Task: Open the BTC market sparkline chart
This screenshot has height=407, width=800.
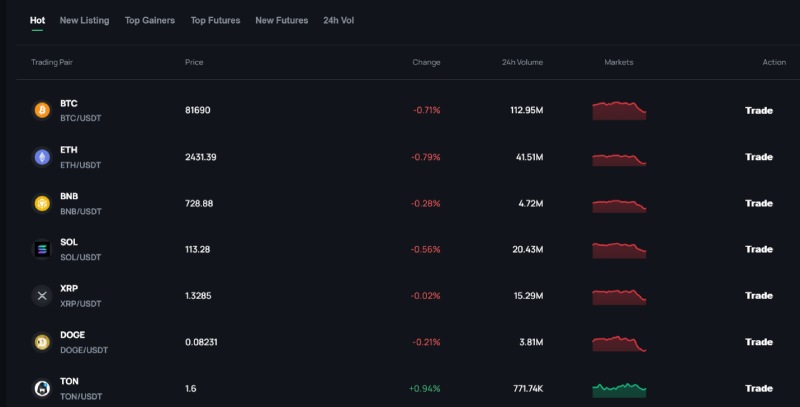Action: pos(619,111)
